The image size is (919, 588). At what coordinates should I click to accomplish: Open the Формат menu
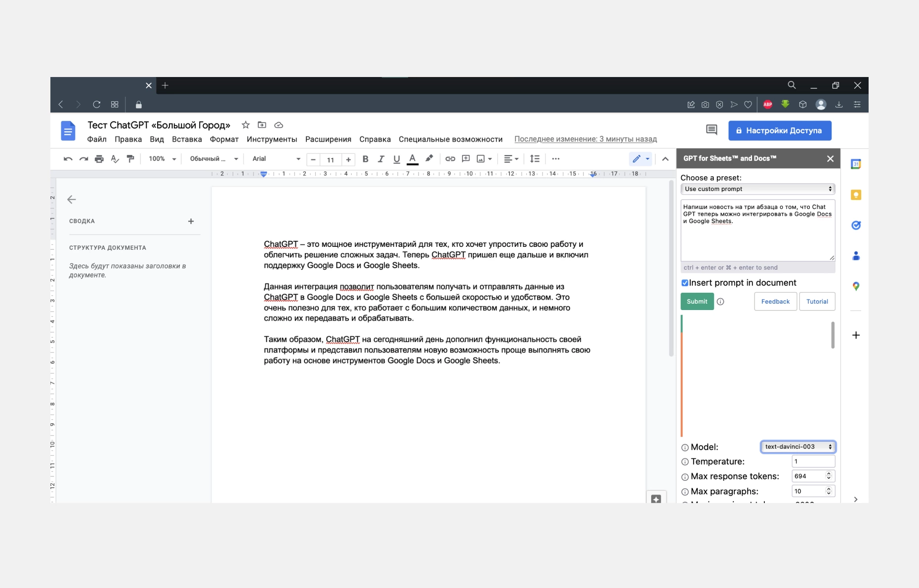coord(224,139)
